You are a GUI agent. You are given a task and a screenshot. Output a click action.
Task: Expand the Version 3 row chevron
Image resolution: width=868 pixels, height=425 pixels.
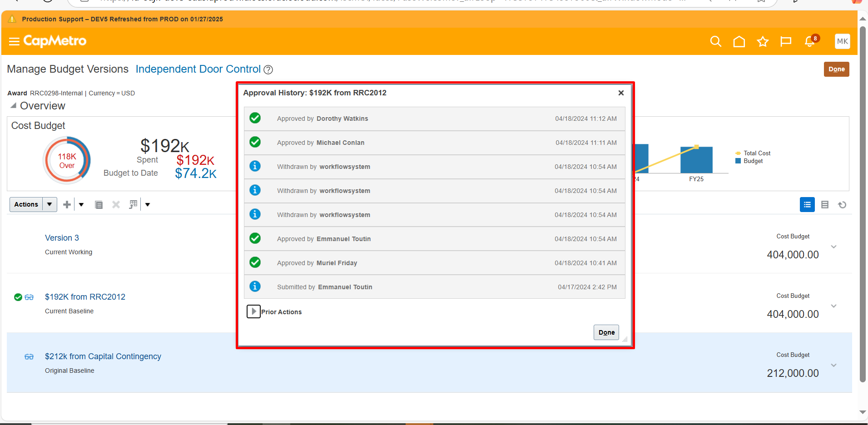(x=833, y=247)
